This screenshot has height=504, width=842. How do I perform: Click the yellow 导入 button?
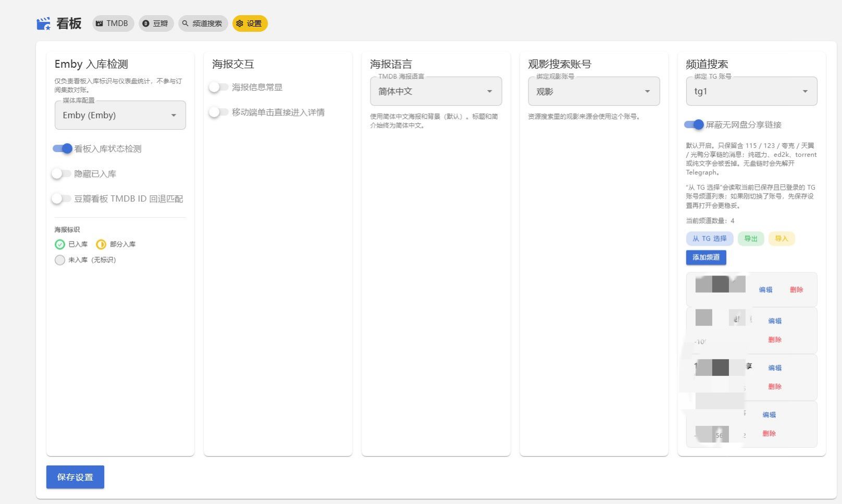782,238
